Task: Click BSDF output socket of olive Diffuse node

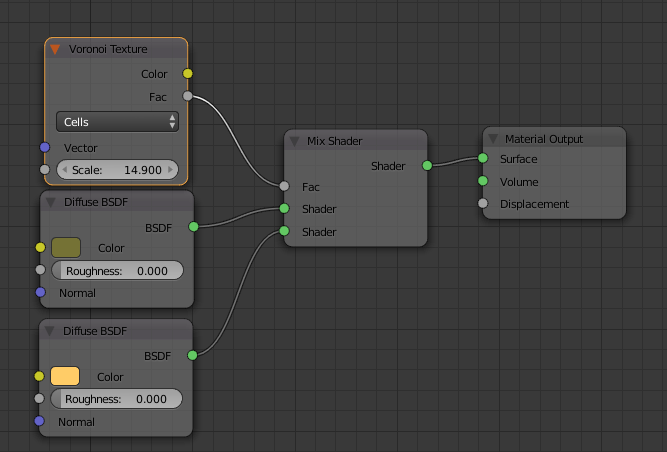Action: [x=194, y=227]
